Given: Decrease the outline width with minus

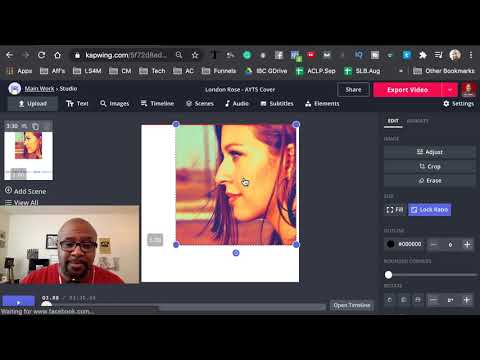Looking at the screenshot, I should coord(434,244).
